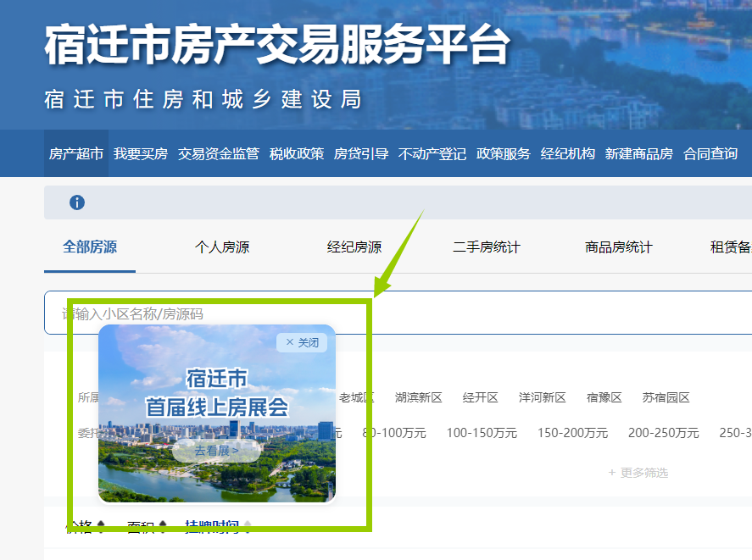Open 税收政策 from the navigation bar

tap(297, 153)
